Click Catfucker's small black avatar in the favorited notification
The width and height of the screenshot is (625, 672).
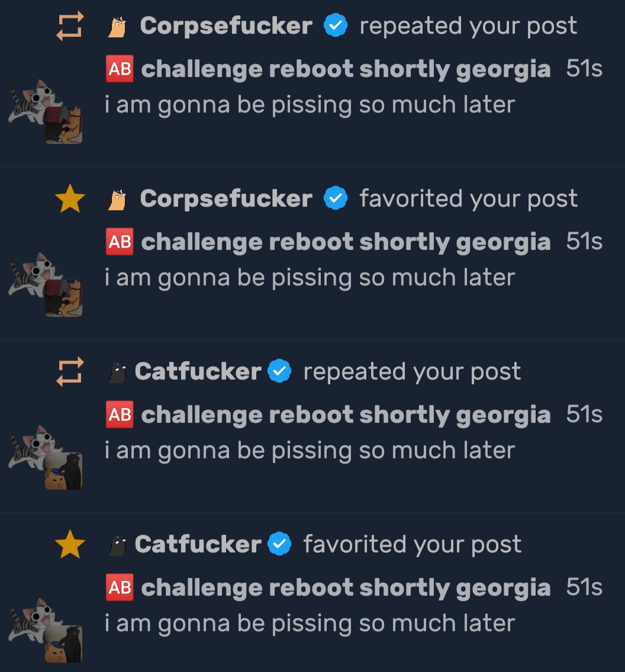[x=117, y=545]
